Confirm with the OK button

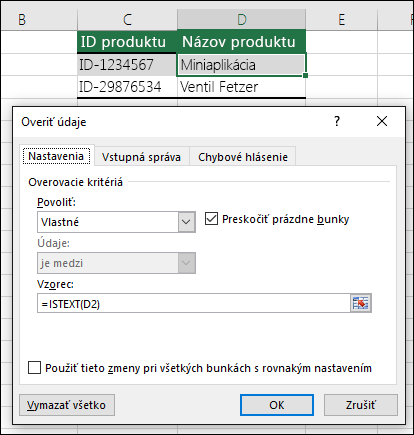(x=277, y=405)
